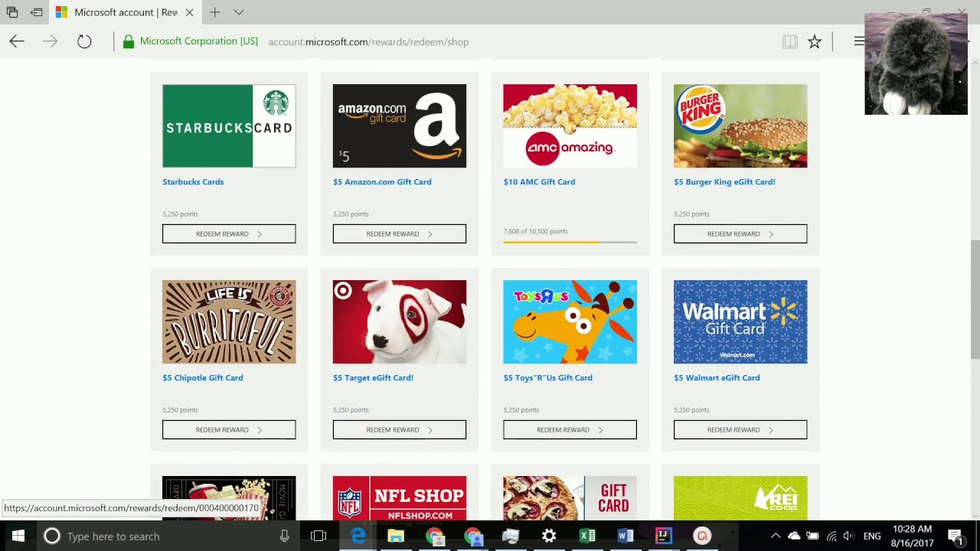Open the Starbucks Cards link
Image resolution: width=980 pixels, height=551 pixels.
(193, 182)
